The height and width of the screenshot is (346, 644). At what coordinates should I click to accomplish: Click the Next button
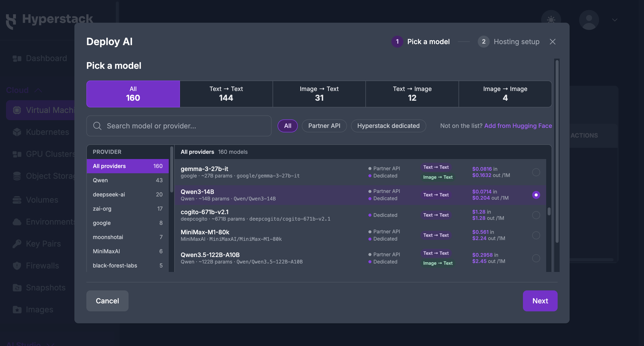(x=540, y=301)
